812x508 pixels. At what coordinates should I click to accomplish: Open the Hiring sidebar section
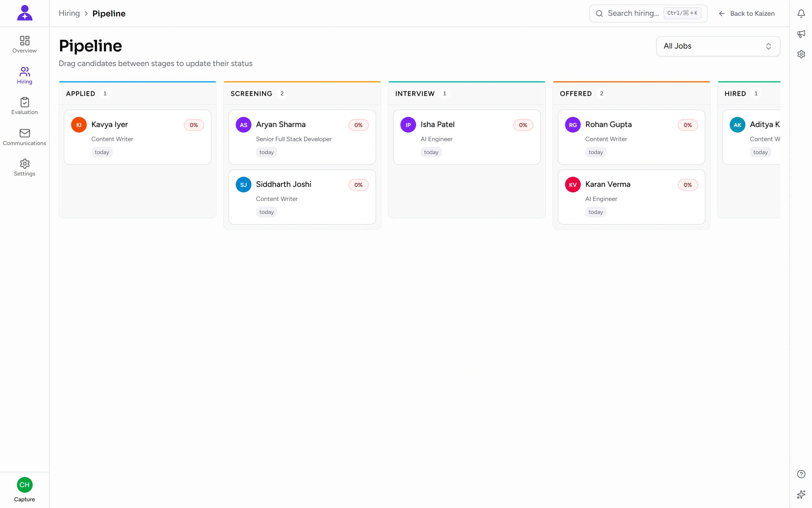tap(25, 75)
